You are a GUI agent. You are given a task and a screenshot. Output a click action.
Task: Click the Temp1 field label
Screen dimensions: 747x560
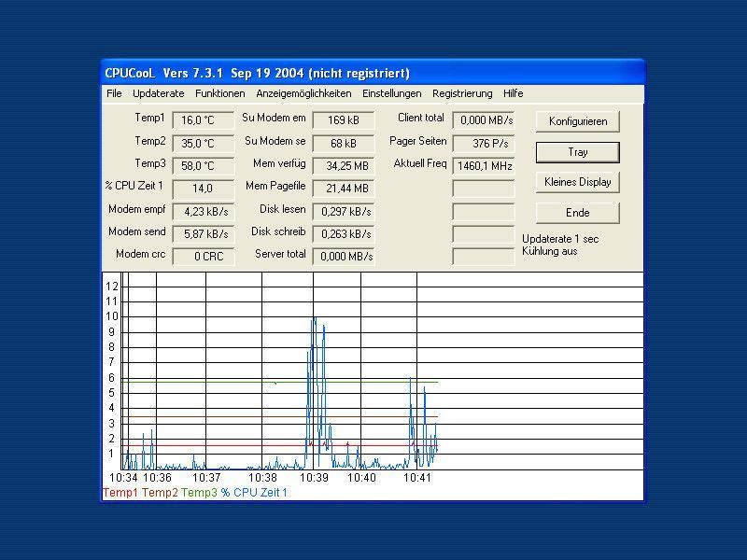[149, 118]
